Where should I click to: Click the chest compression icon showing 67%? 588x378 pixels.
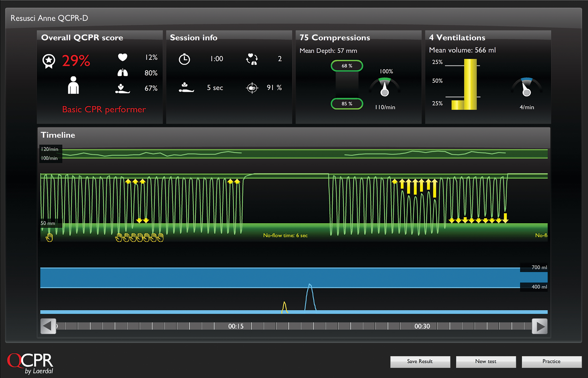pyautogui.click(x=122, y=89)
